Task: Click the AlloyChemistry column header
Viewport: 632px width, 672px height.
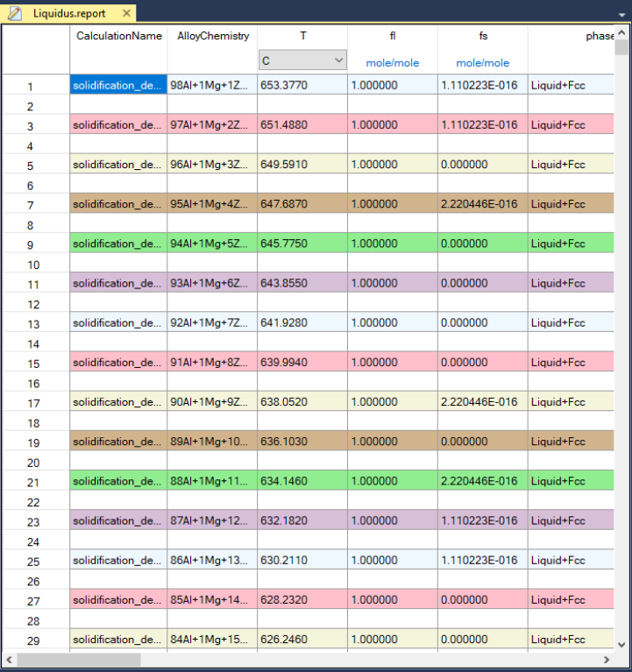Action: [x=213, y=36]
